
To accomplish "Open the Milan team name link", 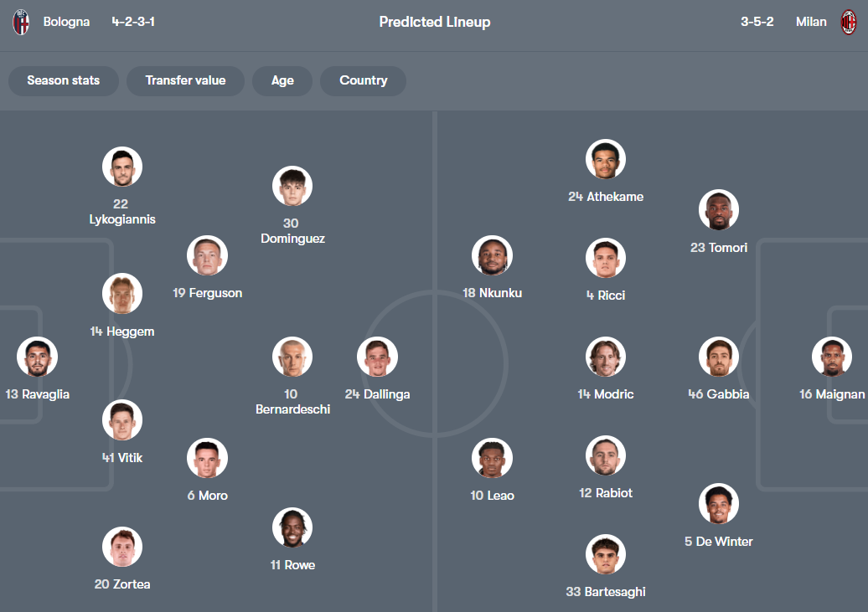I will point(811,22).
